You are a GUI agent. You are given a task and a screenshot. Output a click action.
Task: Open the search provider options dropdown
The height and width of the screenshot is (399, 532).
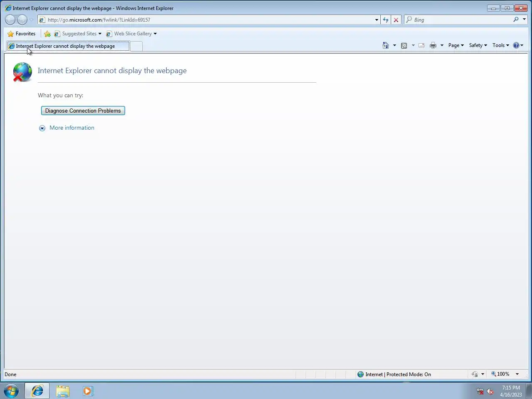click(524, 20)
